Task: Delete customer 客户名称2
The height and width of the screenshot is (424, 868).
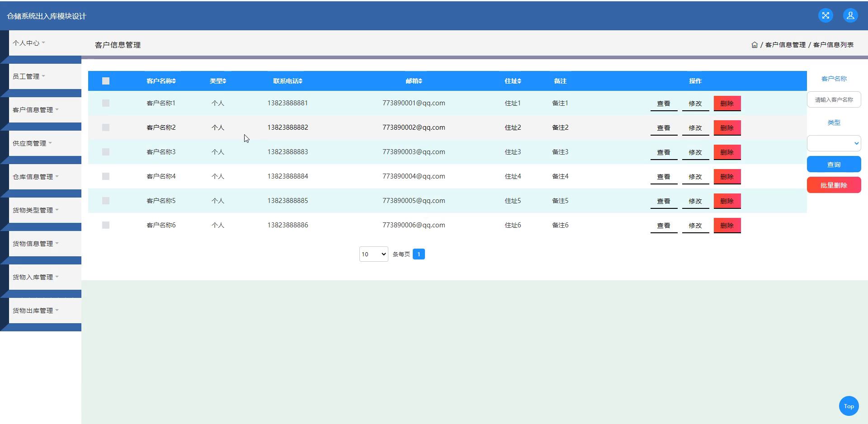Action: (727, 128)
